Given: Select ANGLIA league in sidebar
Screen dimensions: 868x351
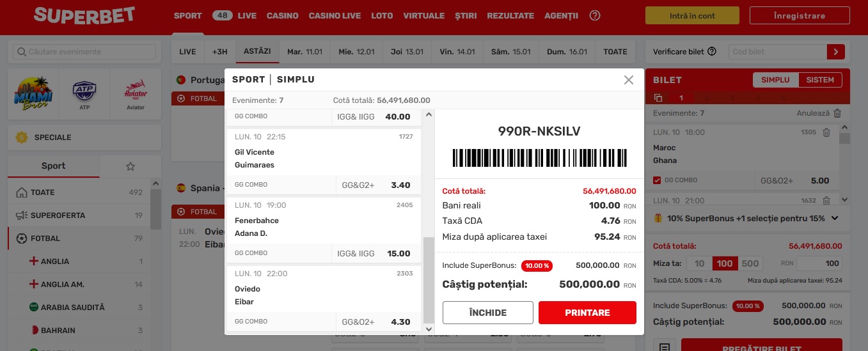Looking at the screenshot, I should coord(79,261).
